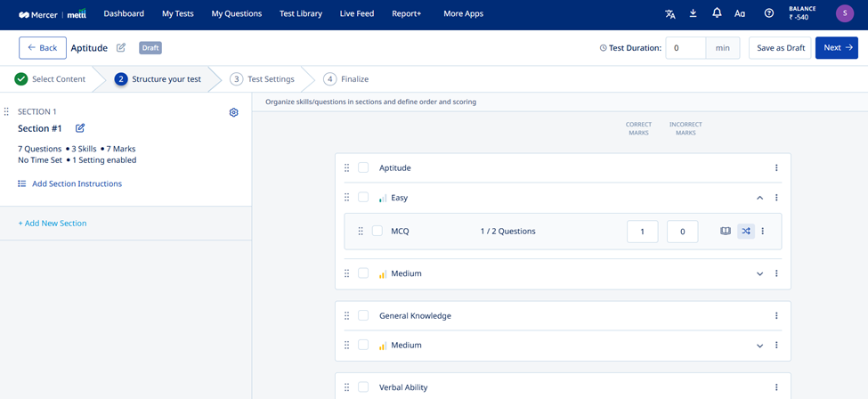Expand Medium group under General Knowledge
The height and width of the screenshot is (399, 868).
point(760,346)
